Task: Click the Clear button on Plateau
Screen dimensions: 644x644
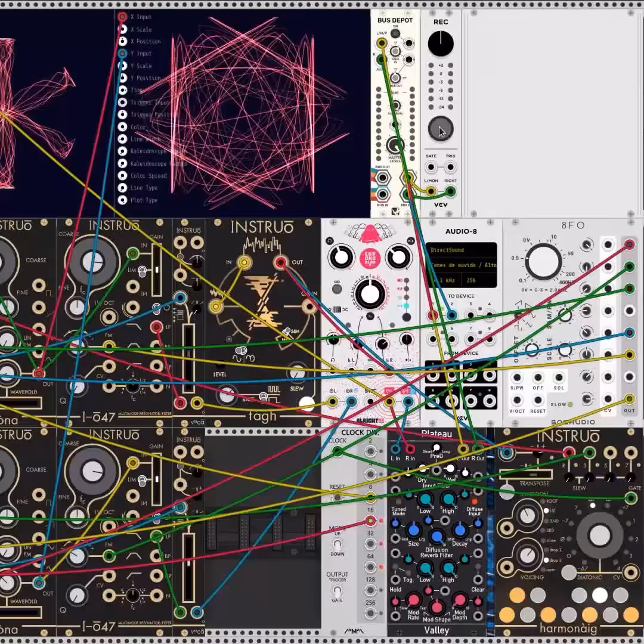Action: tap(478, 602)
